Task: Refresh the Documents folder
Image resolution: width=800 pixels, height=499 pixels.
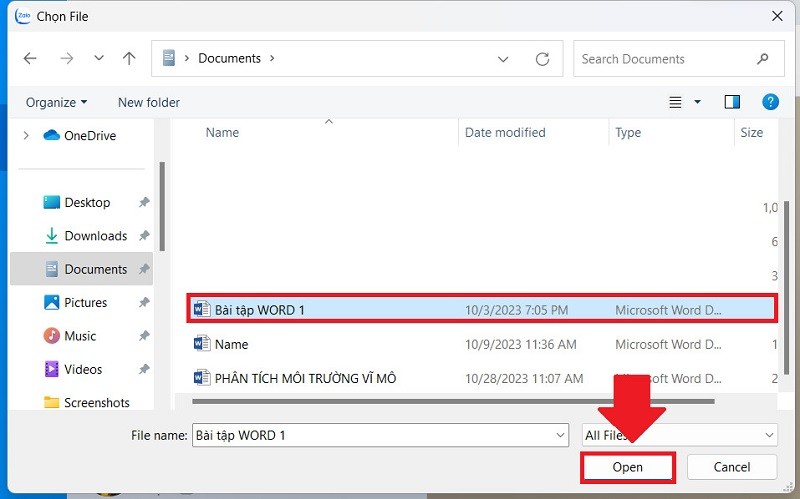Action: coord(542,59)
